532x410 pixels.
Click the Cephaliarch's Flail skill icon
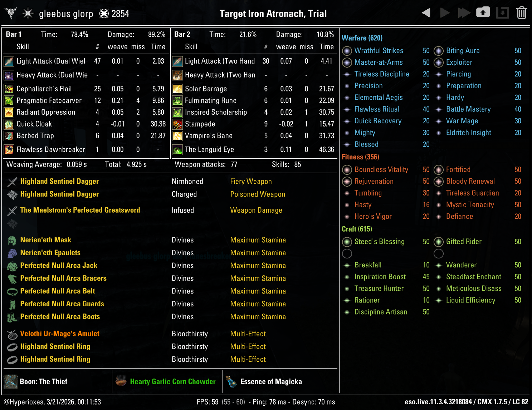click(9, 88)
